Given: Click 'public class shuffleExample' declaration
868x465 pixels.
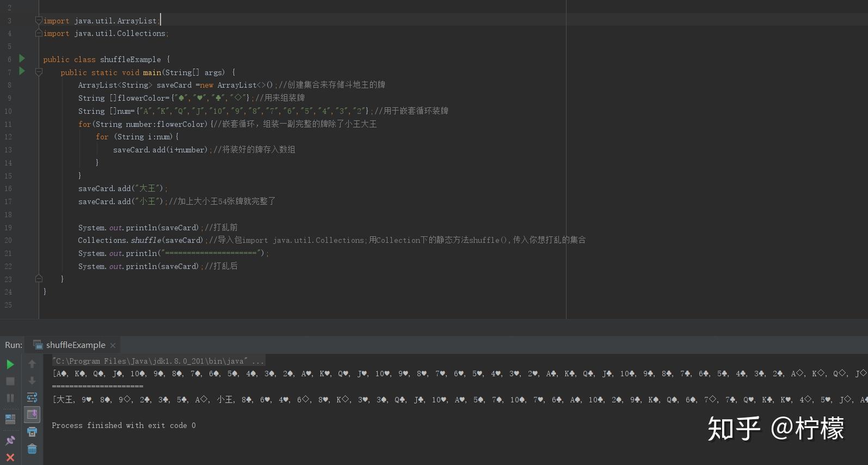Looking at the screenshot, I should pos(107,59).
